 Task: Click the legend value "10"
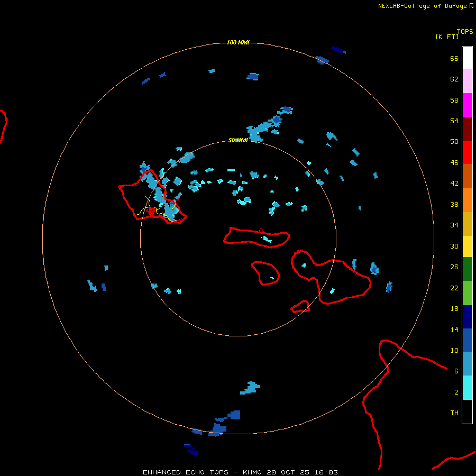[454, 350]
